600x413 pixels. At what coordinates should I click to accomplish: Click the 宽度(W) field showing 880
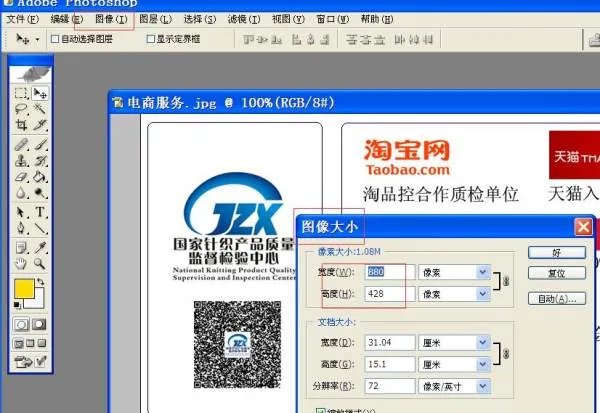[x=390, y=272]
